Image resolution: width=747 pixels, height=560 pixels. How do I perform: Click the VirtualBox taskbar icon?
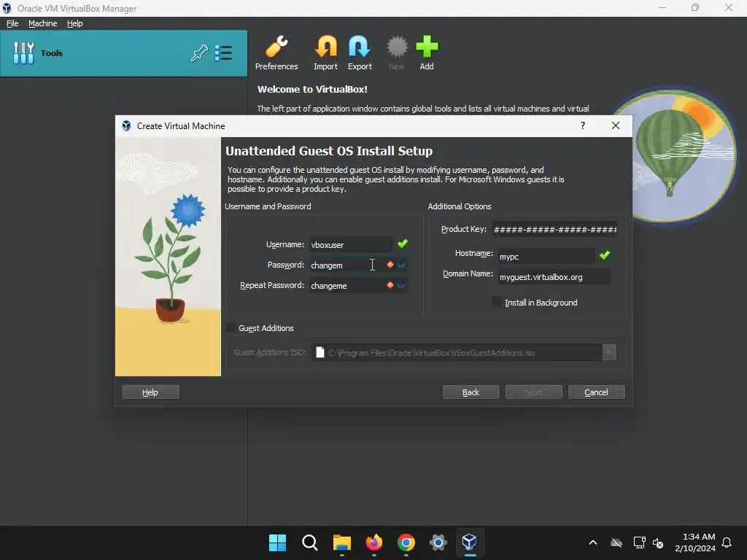point(470,542)
